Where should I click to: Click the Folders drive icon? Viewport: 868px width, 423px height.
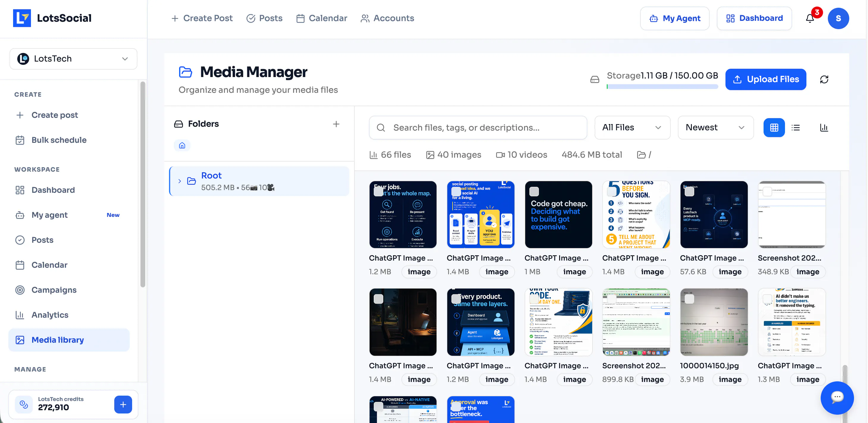(178, 124)
